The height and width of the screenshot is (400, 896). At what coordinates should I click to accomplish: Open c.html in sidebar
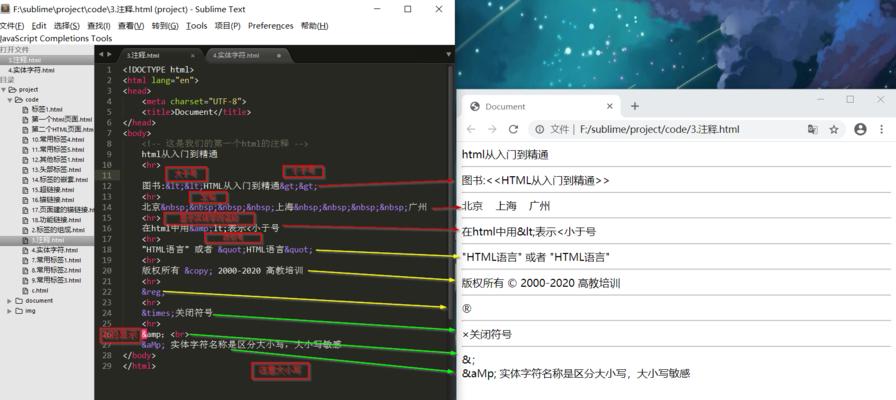pos(40,290)
